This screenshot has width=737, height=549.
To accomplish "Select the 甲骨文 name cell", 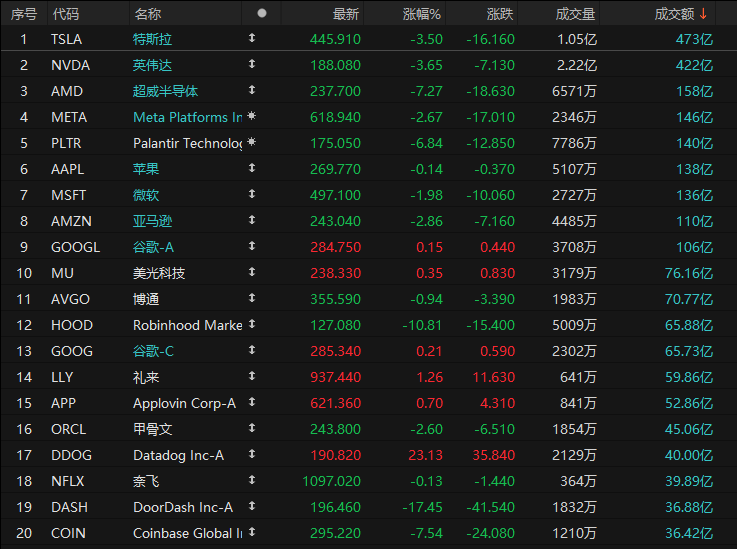I will pos(152,429).
